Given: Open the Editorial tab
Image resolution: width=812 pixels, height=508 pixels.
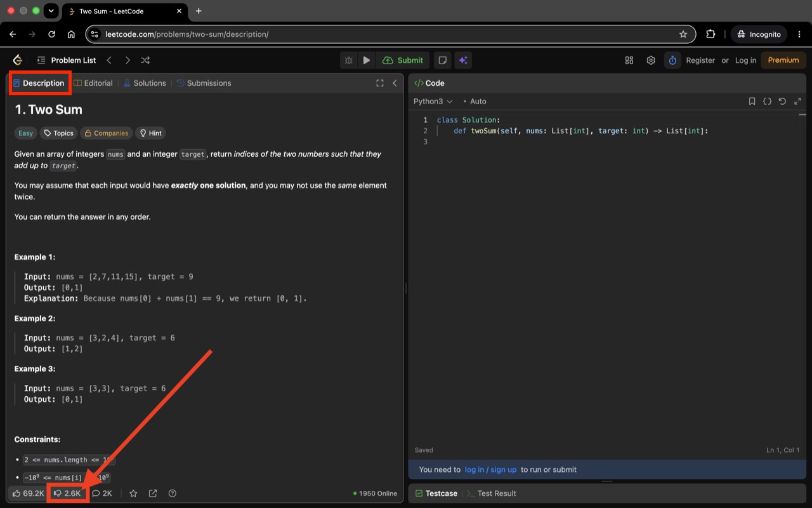Looking at the screenshot, I should click(x=93, y=83).
